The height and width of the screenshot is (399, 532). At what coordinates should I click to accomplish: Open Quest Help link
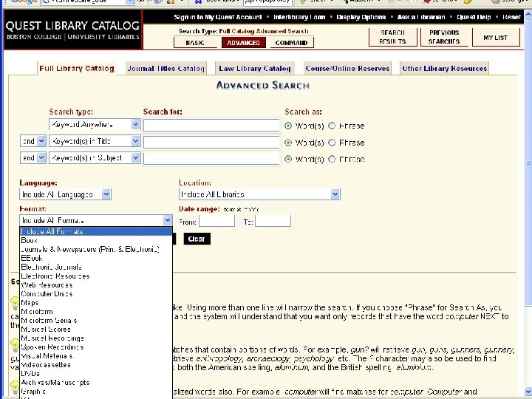coord(474,17)
